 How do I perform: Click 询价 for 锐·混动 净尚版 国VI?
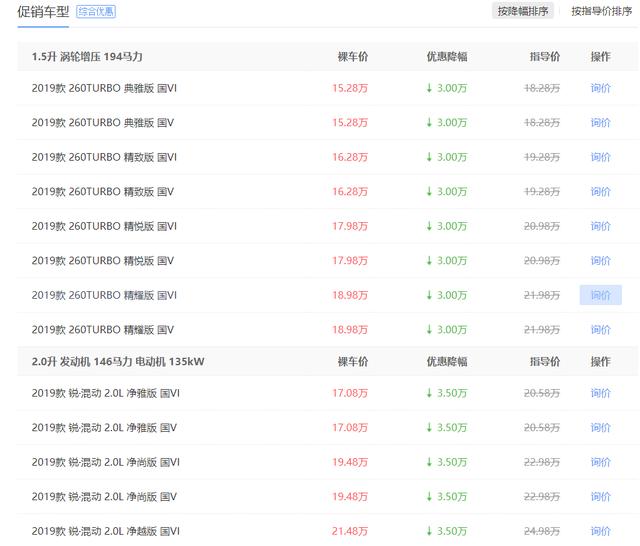coord(600,462)
